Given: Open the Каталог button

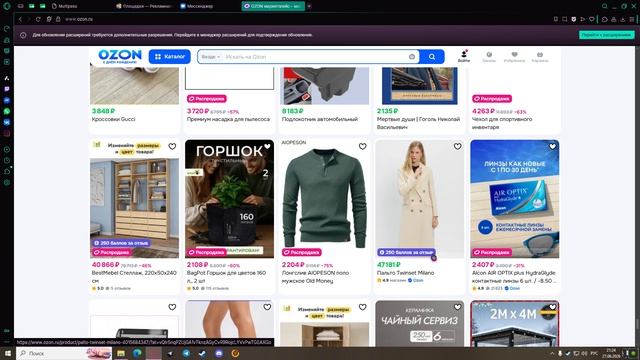Looking at the screenshot, I should 169,57.
